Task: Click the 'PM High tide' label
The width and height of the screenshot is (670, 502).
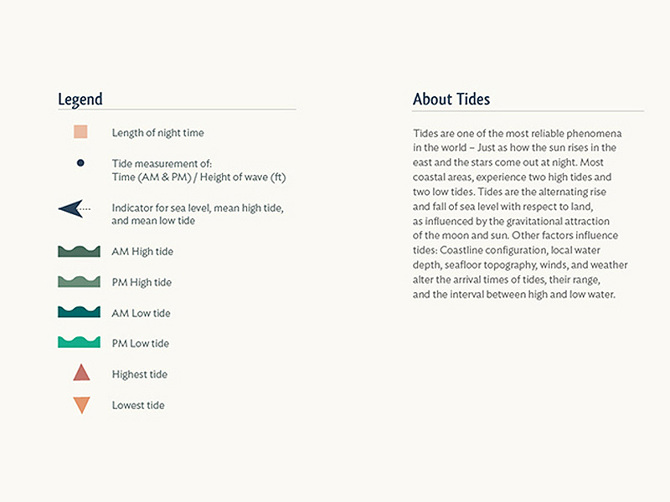Action: (x=141, y=283)
